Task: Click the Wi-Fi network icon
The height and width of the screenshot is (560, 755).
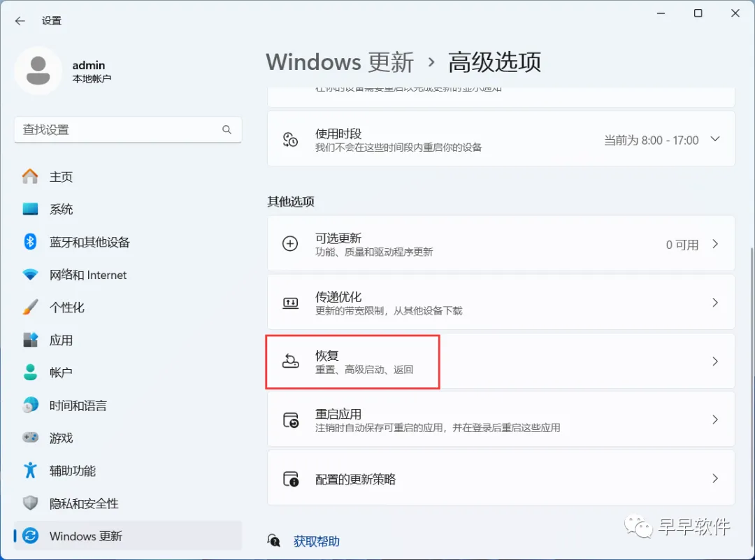Action: tap(30, 275)
